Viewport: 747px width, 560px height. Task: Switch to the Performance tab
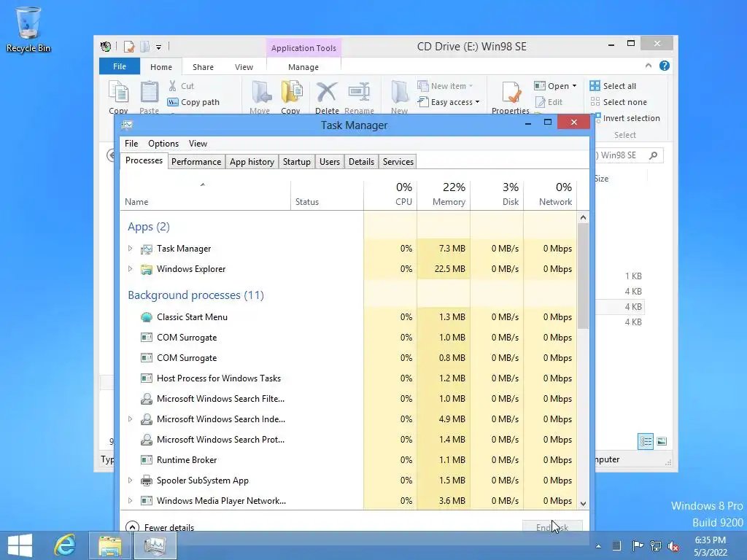(196, 161)
